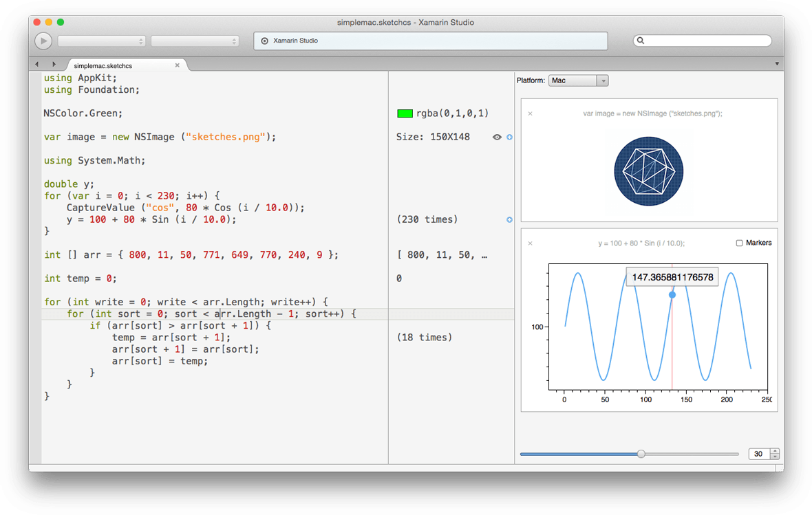Open the first empty configuration dropdown in toolbar
This screenshot has height=515, width=812.
102,41
